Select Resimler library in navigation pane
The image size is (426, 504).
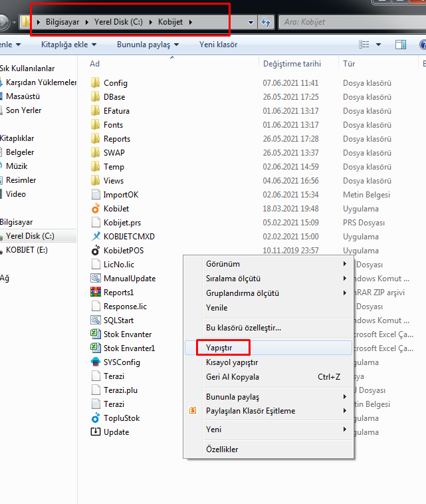click(21, 180)
